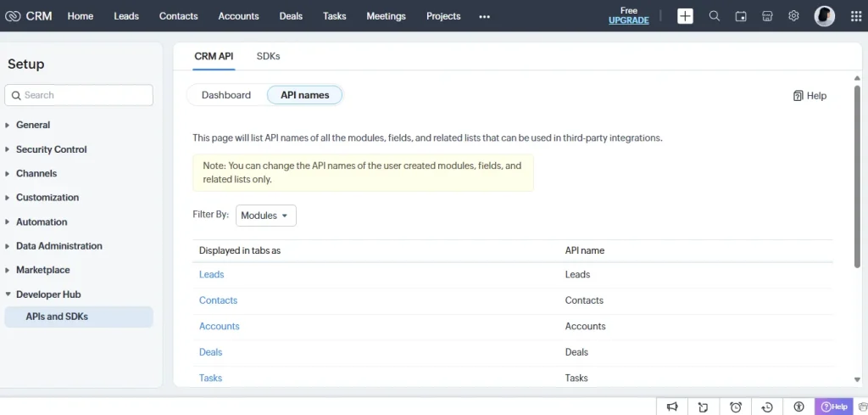Open the Deals module link in table
The width and height of the screenshot is (868, 415).
210,352
